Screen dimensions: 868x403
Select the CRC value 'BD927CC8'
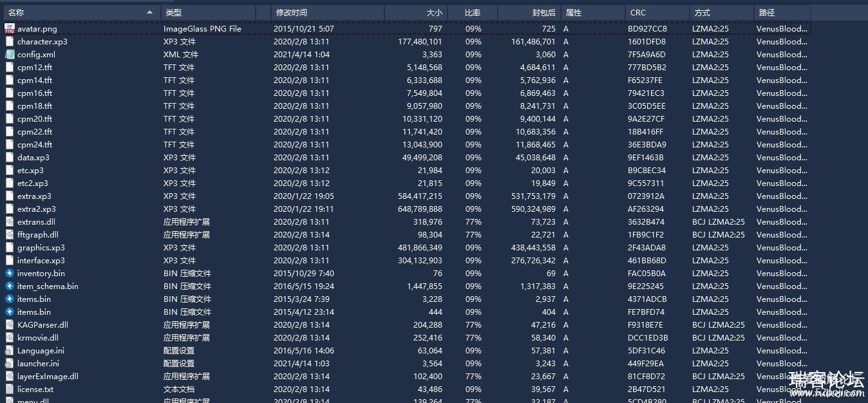pyautogui.click(x=647, y=28)
